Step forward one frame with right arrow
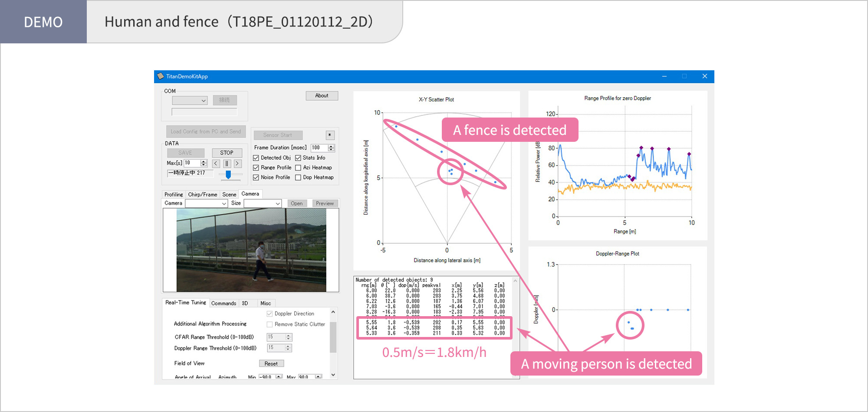The height and width of the screenshot is (412, 868). pyautogui.click(x=237, y=163)
